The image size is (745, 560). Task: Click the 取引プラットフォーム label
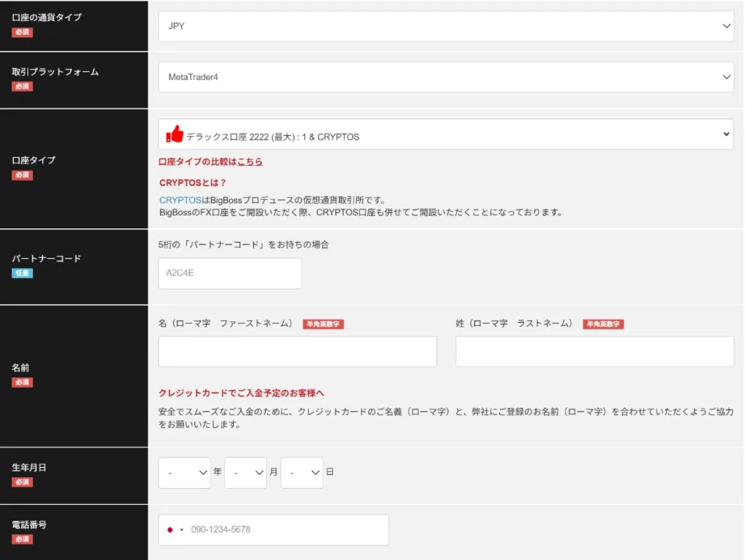[55, 72]
